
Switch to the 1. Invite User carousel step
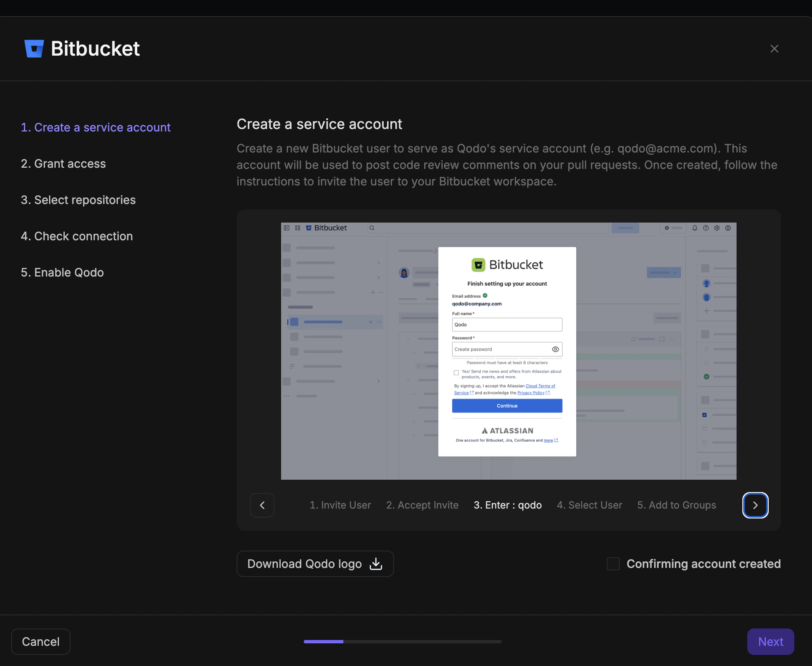340,505
